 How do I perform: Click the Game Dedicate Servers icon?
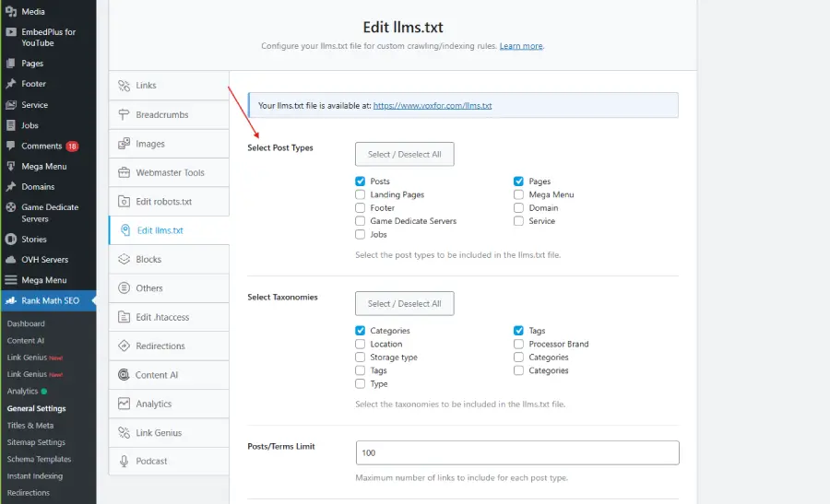click(x=10, y=207)
